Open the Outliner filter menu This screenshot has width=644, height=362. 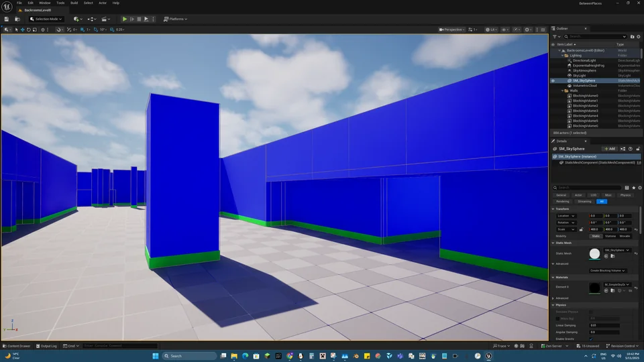[x=556, y=36]
